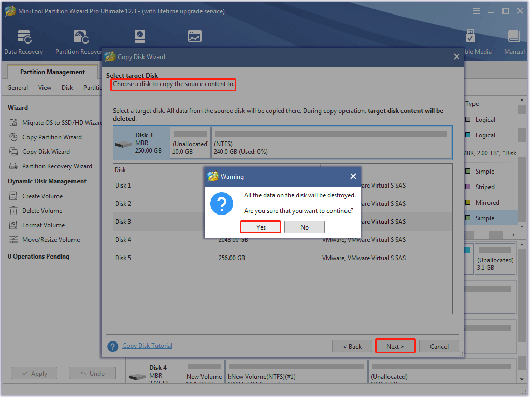Viewport: 532px width, 399px height.
Task: Open the Copy Disk Tutorial link
Action: (x=148, y=347)
